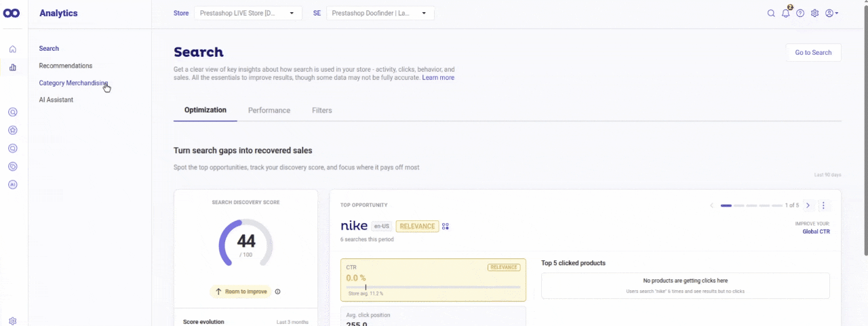The image size is (868, 326).
Task: Switch to the Performance tab
Action: point(269,110)
